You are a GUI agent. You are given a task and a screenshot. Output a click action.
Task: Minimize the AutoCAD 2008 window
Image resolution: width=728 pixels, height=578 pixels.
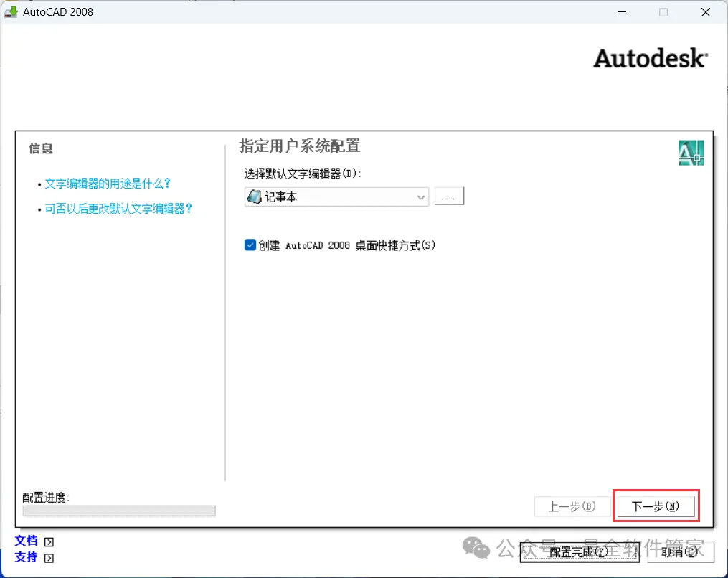pos(622,12)
